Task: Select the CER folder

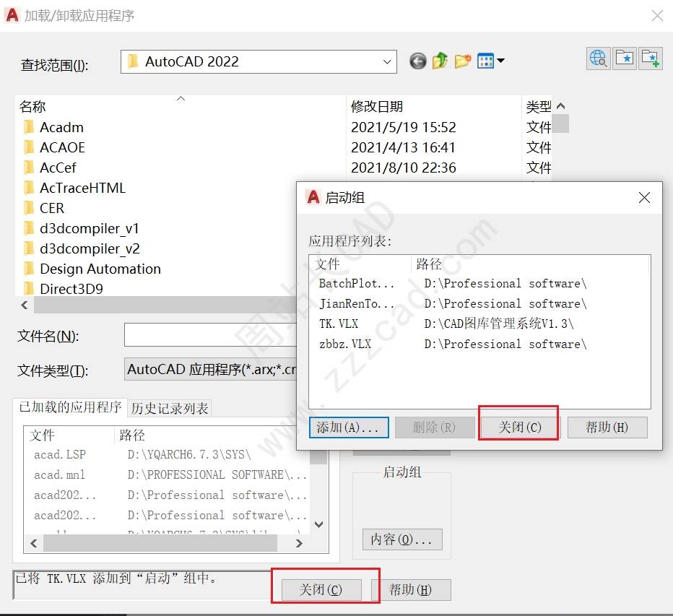Action: [x=52, y=208]
